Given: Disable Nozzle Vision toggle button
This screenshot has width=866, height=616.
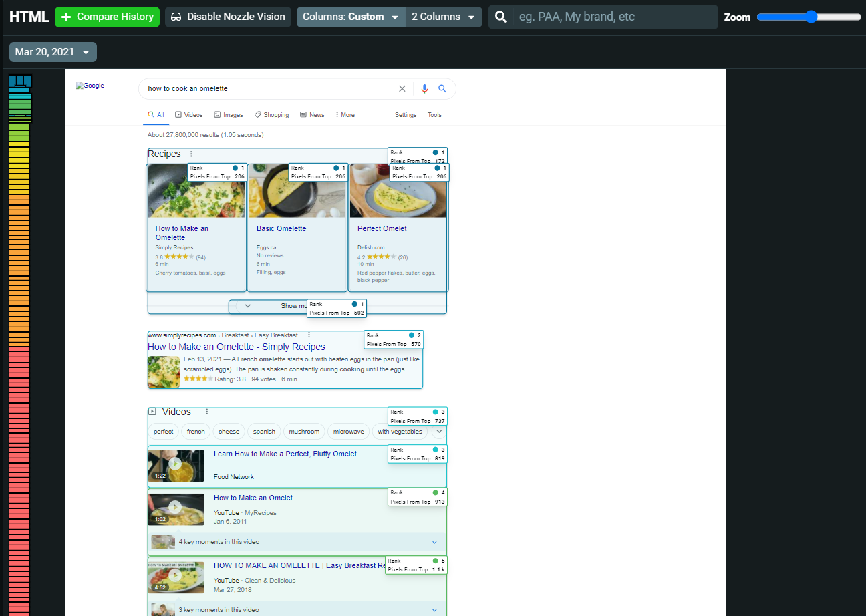Looking at the screenshot, I should [x=228, y=17].
